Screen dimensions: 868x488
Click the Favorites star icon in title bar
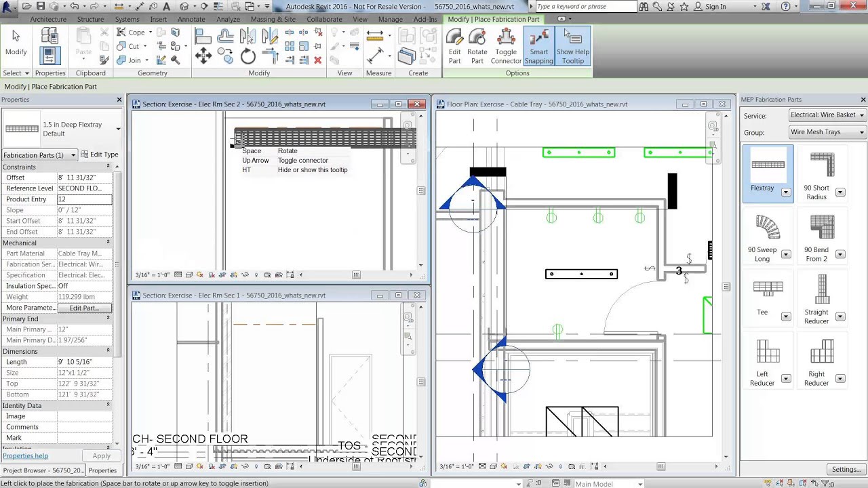[684, 7]
